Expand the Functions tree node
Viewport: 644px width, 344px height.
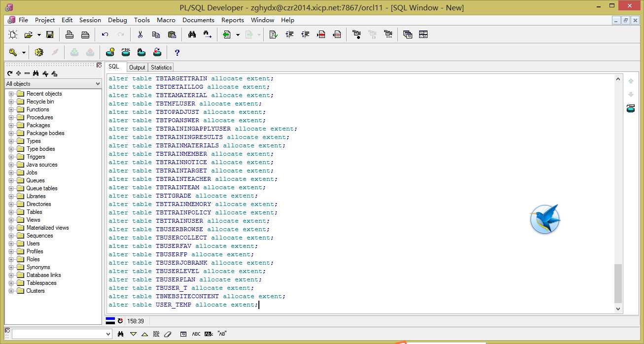11,109
